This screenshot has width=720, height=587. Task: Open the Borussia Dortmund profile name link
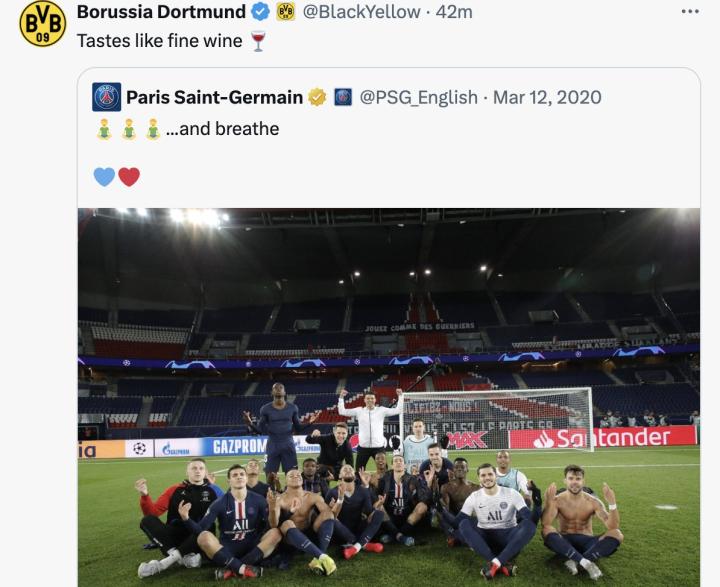161,12
